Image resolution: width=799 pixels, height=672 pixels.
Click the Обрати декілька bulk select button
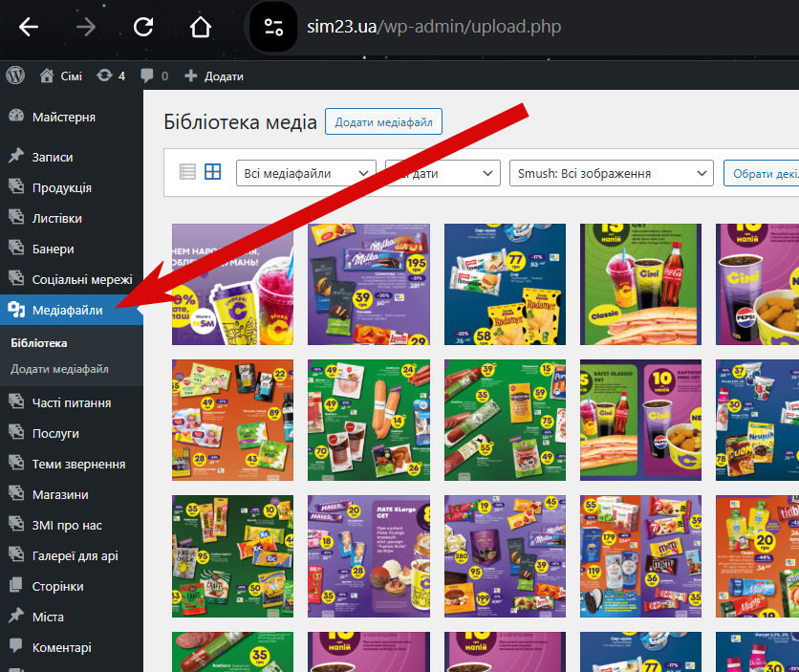[x=762, y=173]
